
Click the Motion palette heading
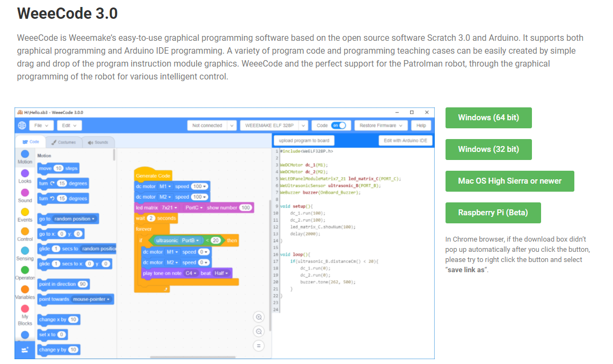[44, 156]
